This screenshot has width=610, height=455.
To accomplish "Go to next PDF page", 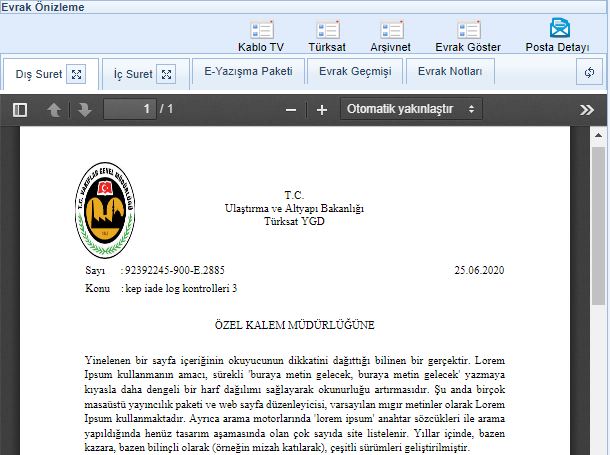I will click(85, 109).
